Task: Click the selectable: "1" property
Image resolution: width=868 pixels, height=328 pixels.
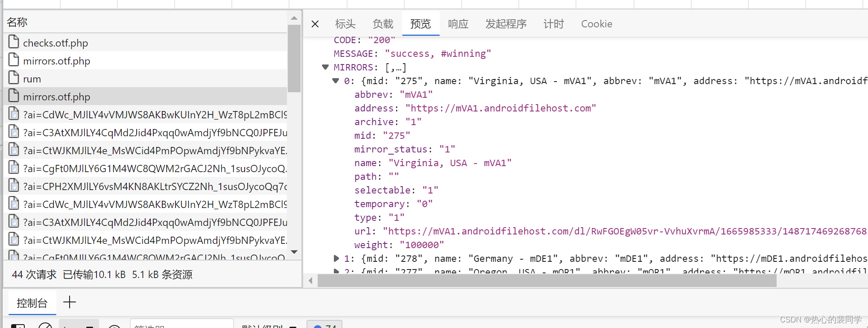Action: (396, 190)
